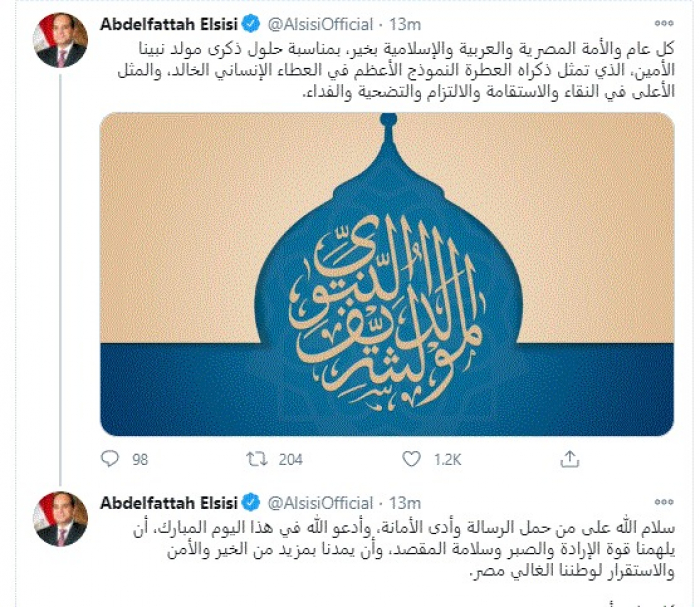View the 1.2K likes count
The width and height of the screenshot is (700, 607).
point(446,459)
